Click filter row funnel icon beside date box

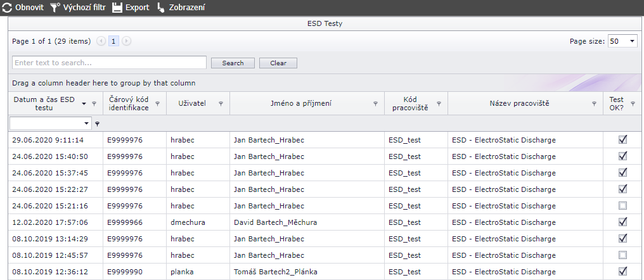tap(97, 124)
